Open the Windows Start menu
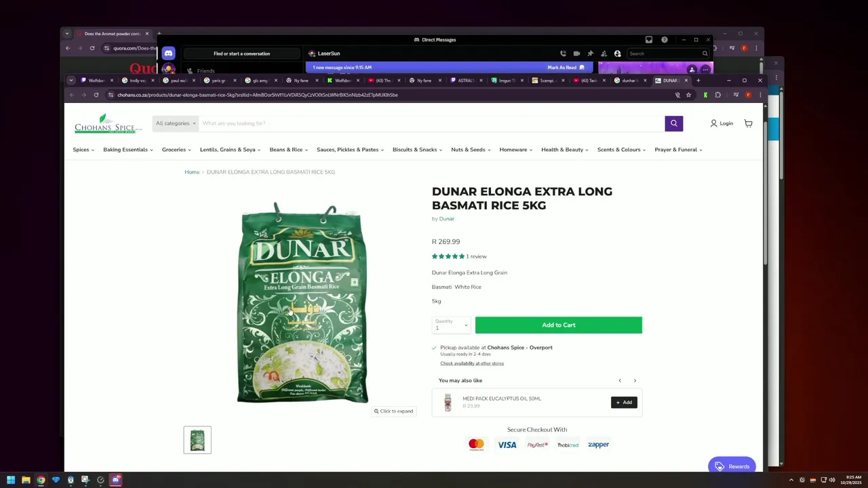Screen dimensions: 868x488 point(11,480)
